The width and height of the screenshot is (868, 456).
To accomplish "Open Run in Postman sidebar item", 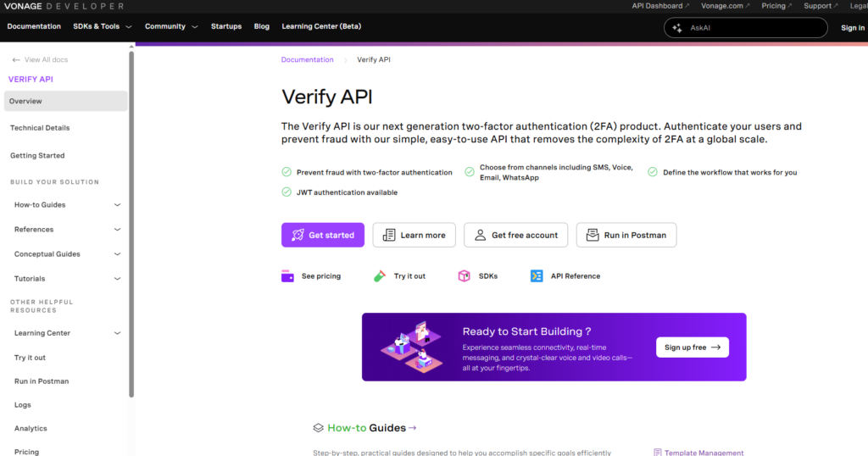I will (x=42, y=381).
